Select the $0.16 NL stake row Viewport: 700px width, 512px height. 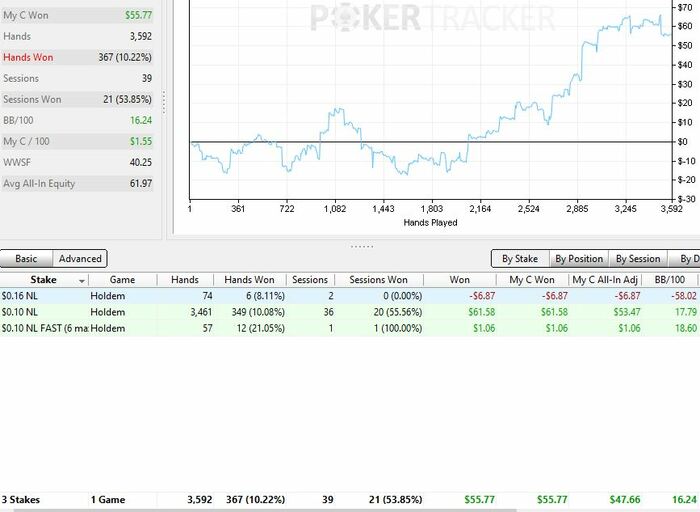pyautogui.click(x=350, y=296)
